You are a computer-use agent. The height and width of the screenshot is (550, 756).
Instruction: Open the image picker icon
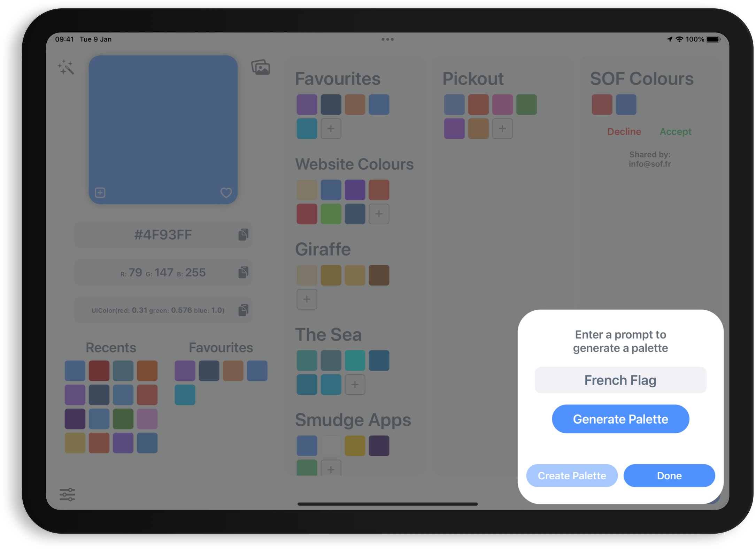[x=261, y=67]
